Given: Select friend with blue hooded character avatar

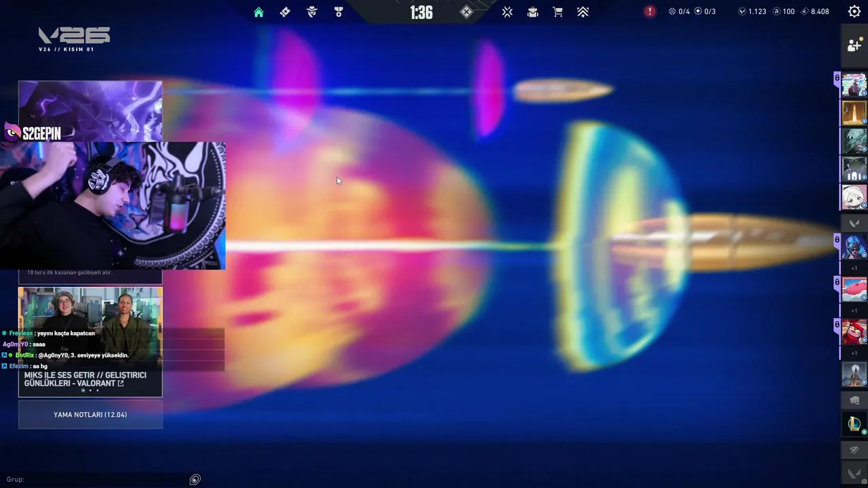Looking at the screenshot, I should (x=854, y=247).
